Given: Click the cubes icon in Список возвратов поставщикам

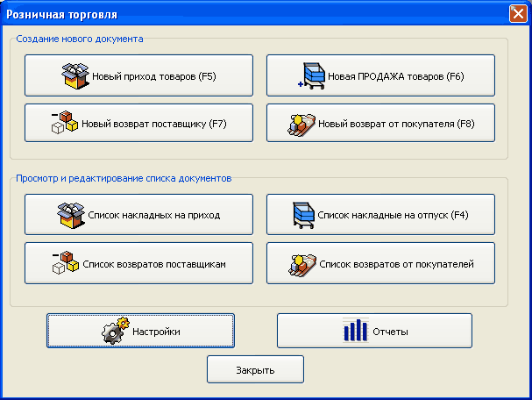Looking at the screenshot, I should 66,262.
